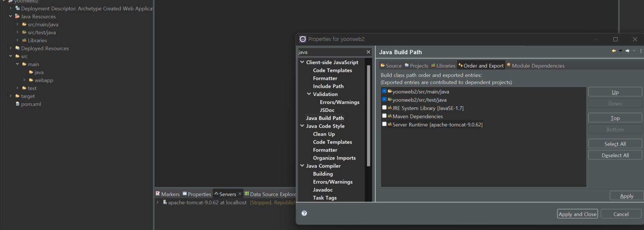The height and width of the screenshot is (230, 644).
Task: Expand the Deployment Descriptor tree node
Action: (11, 8)
